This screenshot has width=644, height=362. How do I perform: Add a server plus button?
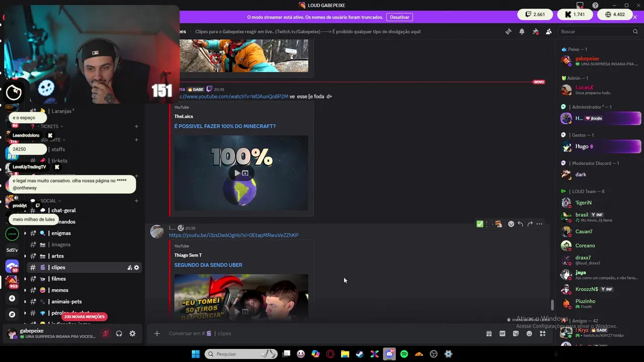click(x=12, y=299)
